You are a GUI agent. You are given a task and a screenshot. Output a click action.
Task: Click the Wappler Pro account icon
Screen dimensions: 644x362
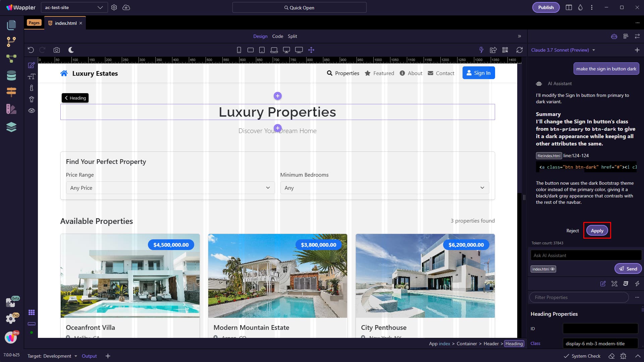coord(11,337)
